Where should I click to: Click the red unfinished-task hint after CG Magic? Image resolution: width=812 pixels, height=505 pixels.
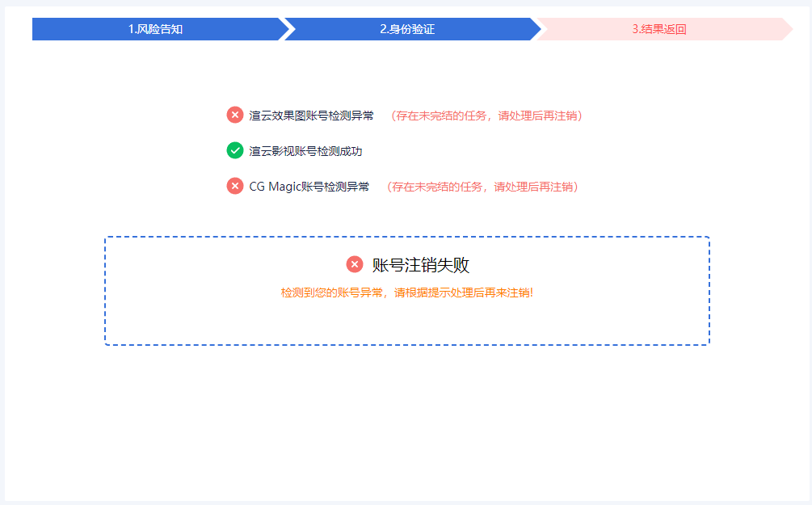(482, 187)
